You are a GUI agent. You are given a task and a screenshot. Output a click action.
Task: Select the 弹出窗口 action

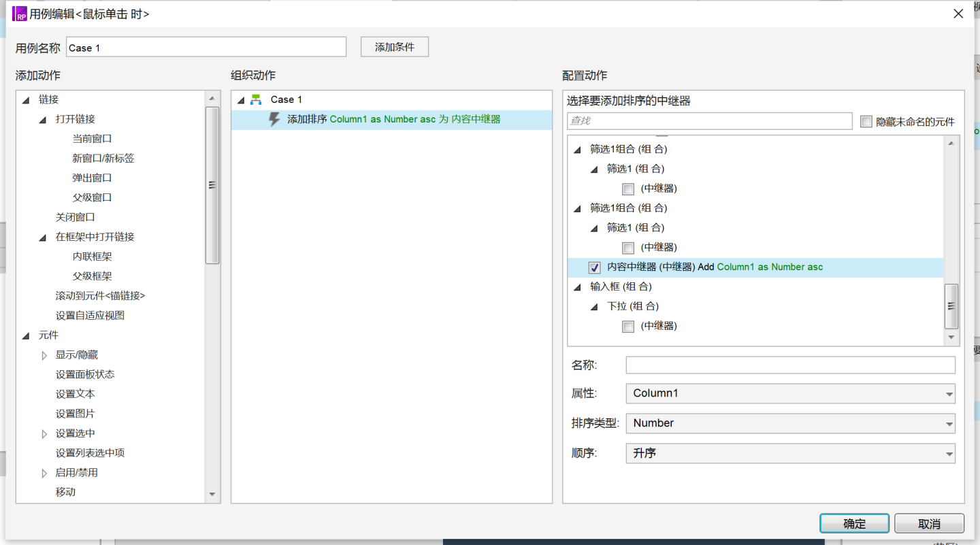pos(92,178)
